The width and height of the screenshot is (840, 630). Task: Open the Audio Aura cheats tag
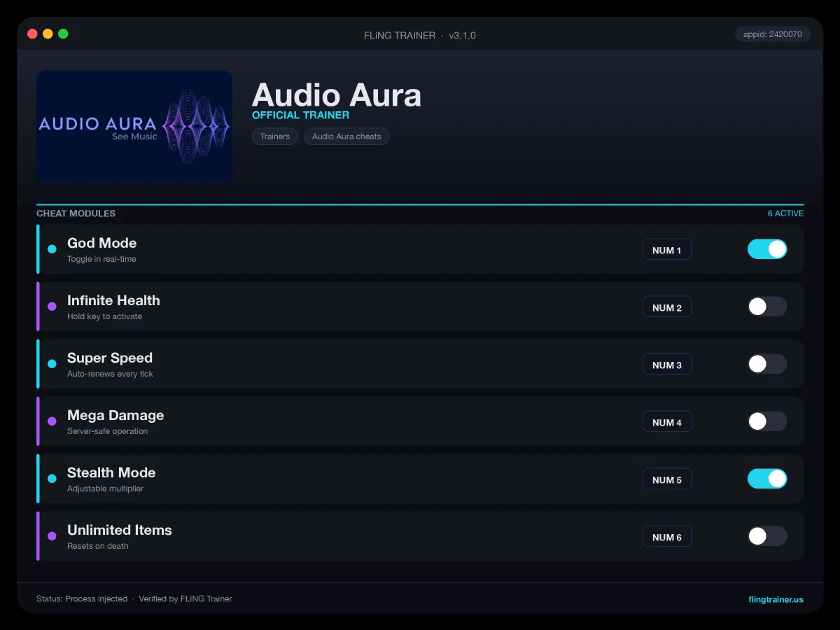[x=346, y=136]
